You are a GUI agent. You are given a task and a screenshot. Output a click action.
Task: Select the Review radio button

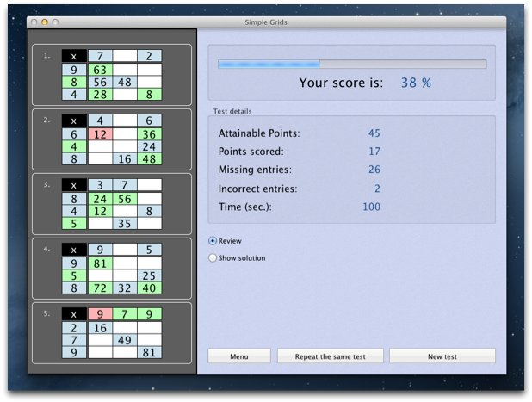[x=213, y=241]
